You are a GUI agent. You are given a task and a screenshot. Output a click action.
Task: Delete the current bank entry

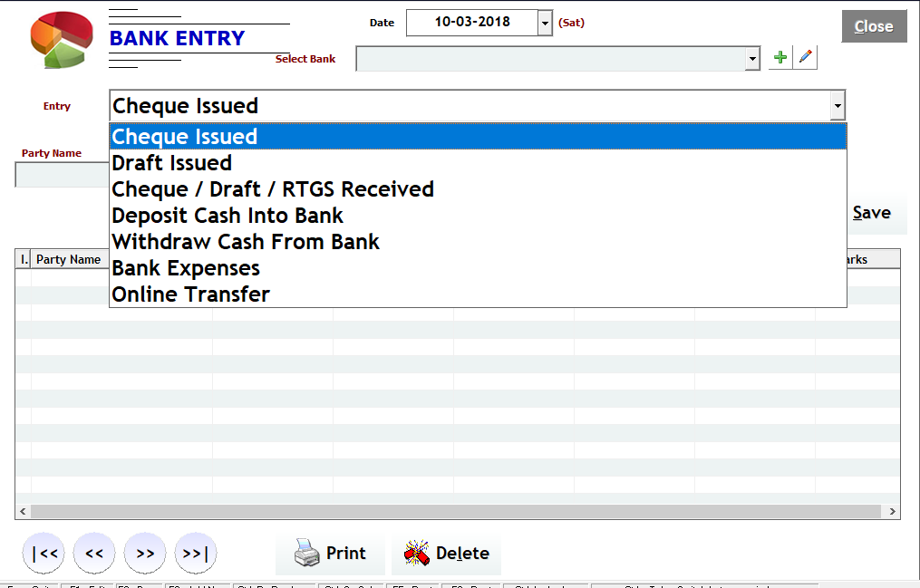pyautogui.click(x=447, y=554)
